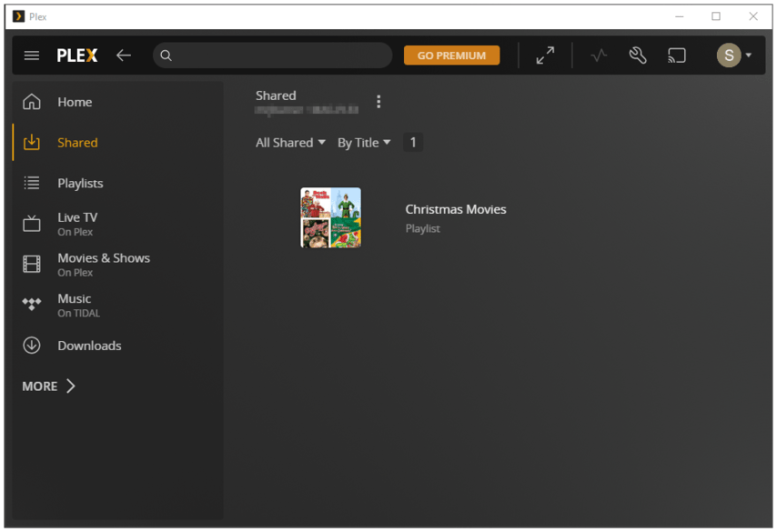Click the PLEX logo
Viewport: 777px width, 532px height.
click(77, 55)
